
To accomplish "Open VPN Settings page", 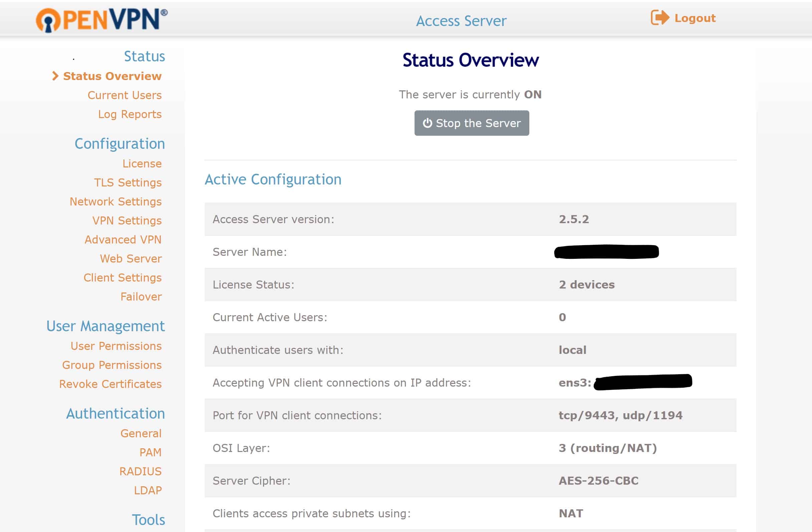I will tap(126, 221).
